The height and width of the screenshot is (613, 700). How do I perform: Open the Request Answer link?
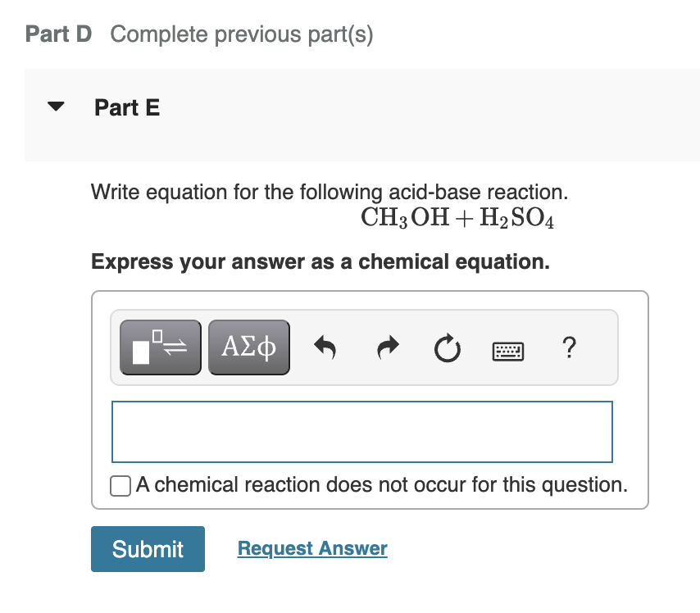tap(311, 548)
